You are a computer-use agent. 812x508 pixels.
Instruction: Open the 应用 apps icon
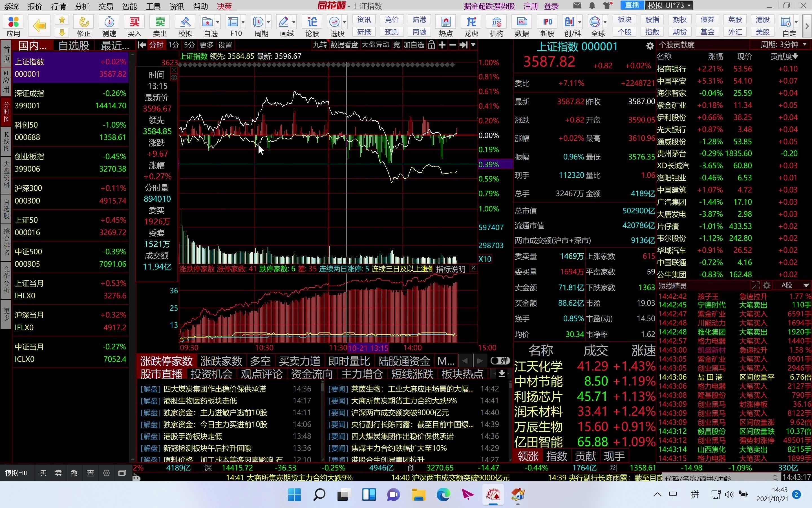pyautogui.click(x=14, y=26)
